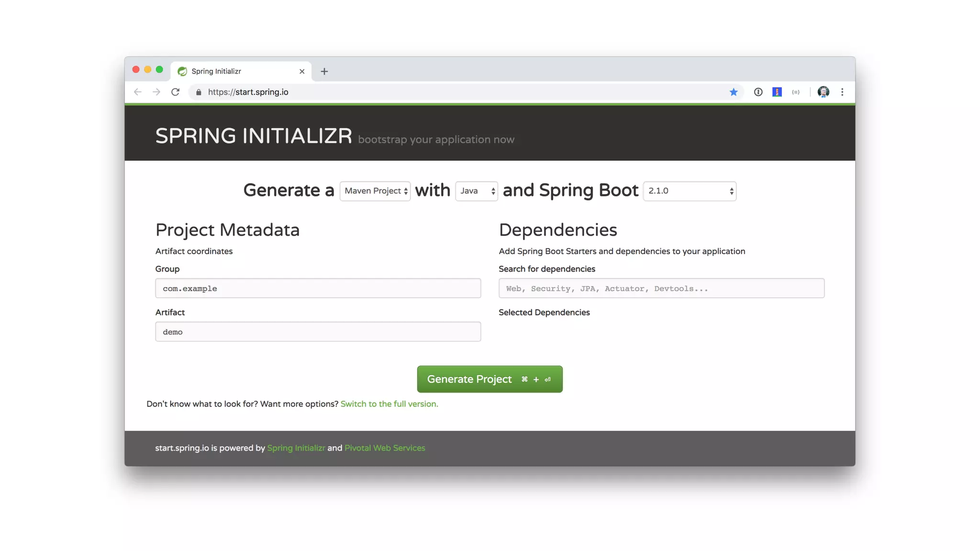Screen dimensions: 980x551
Task: Open the Java language dropdown
Action: (477, 191)
